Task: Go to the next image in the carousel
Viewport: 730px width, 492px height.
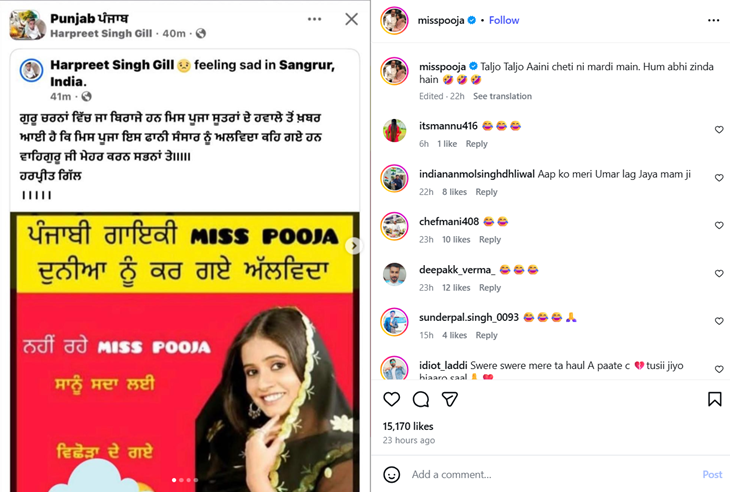Action: point(352,246)
